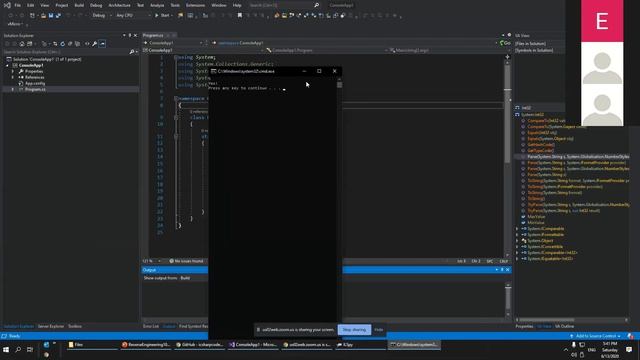
Task: Expand System.Object in VA View
Action: (517, 241)
